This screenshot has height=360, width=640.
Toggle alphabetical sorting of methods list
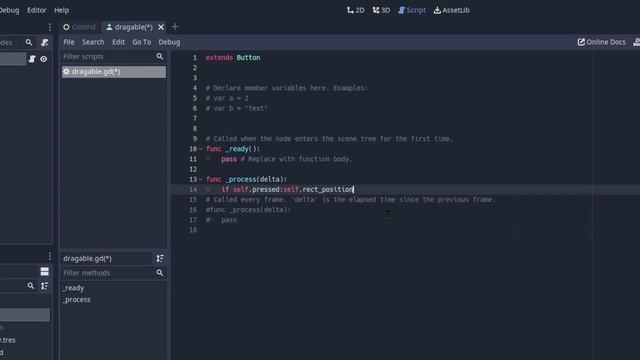pyautogui.click(x=160, y=258)
